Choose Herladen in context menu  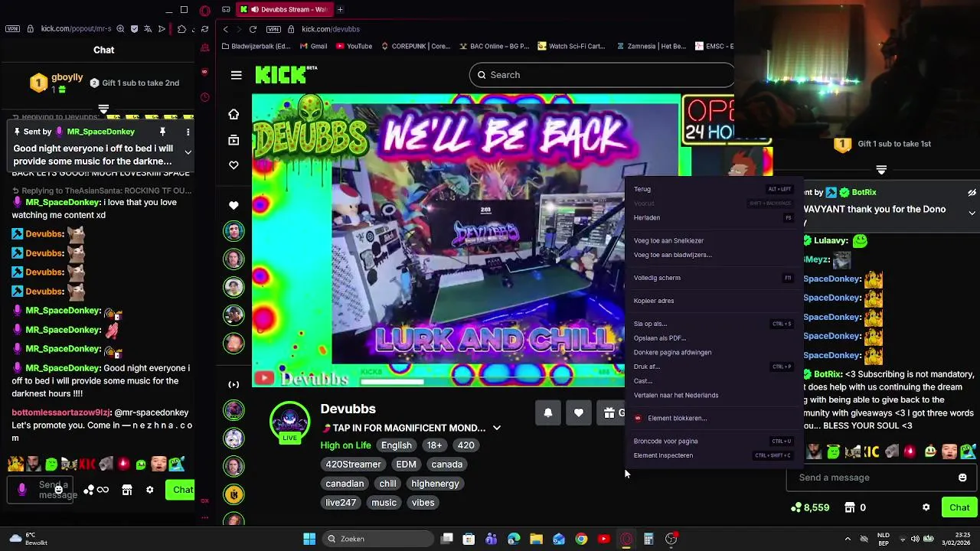(713, 217)
